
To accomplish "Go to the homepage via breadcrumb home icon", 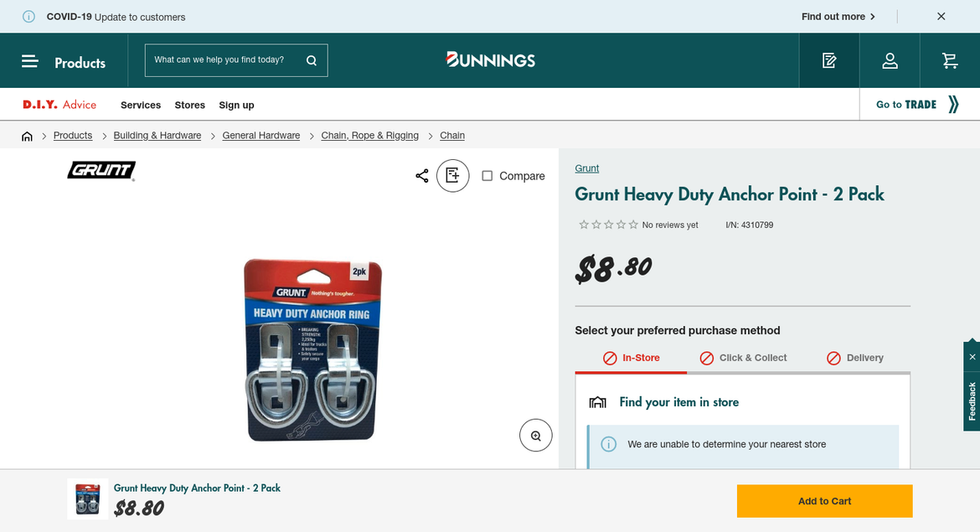I will pyautogui.click(x=27, y=135).
